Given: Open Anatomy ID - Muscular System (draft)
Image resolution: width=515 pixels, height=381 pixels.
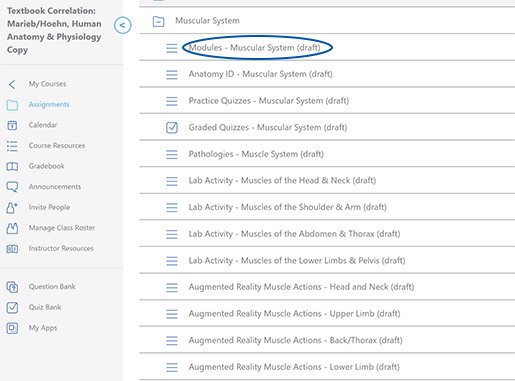Looking at the screenshot, I should coord(260,74).
